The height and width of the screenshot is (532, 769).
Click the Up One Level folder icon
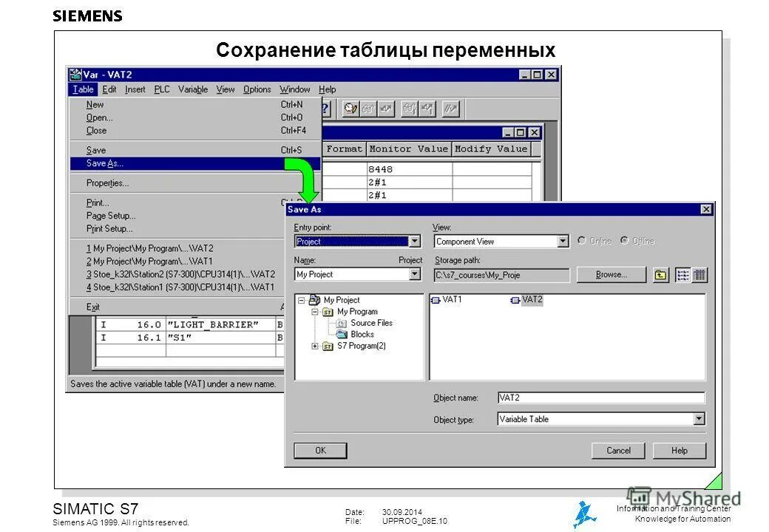point(661,276)
